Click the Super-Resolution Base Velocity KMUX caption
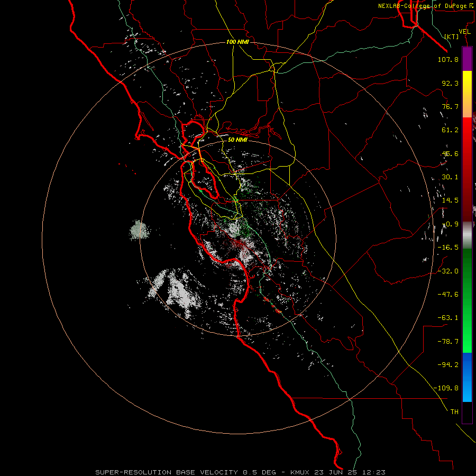 coord(241,472)
